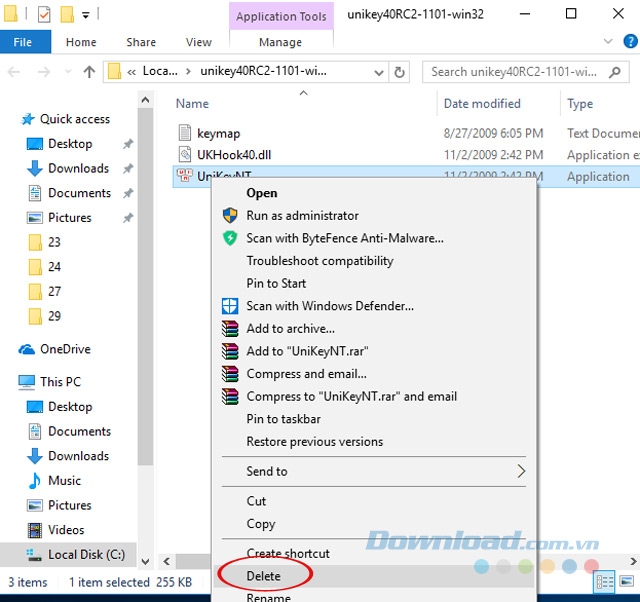Screen dimensions: 640x602
Task: Click navigation pane scroll up arrow
Action: 145,100
